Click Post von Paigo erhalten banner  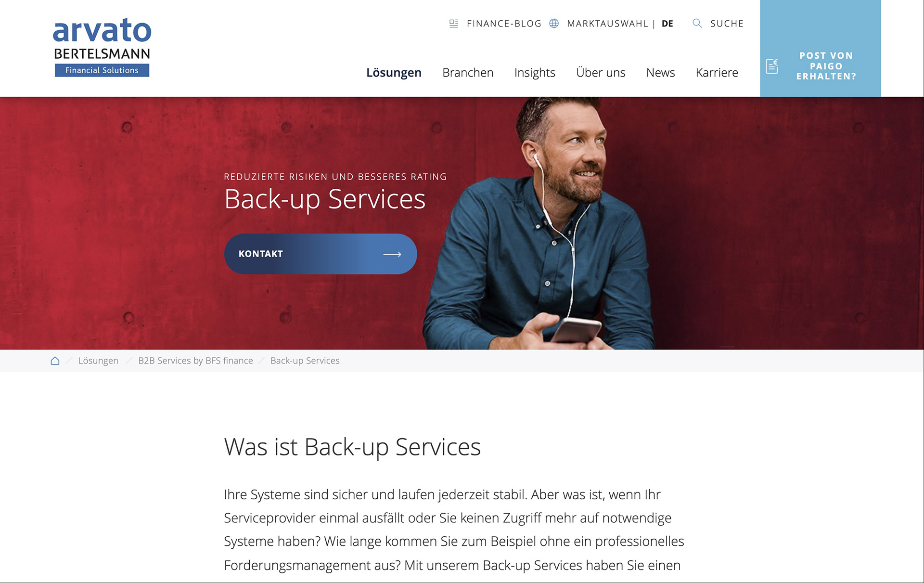[821, 48]
